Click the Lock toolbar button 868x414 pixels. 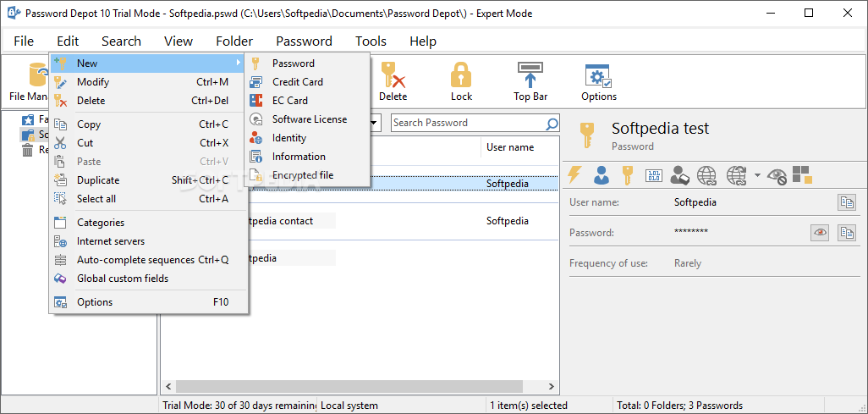461,81
